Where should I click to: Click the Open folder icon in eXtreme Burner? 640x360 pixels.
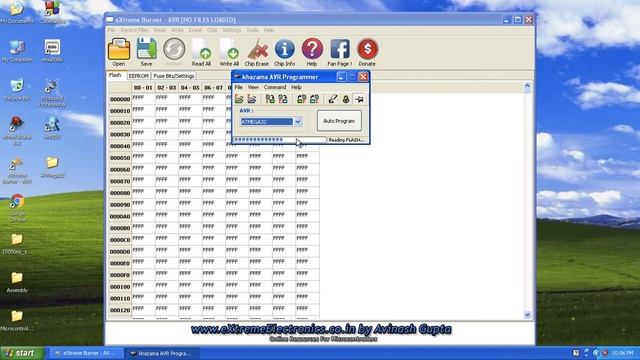(x=119, y=49)
